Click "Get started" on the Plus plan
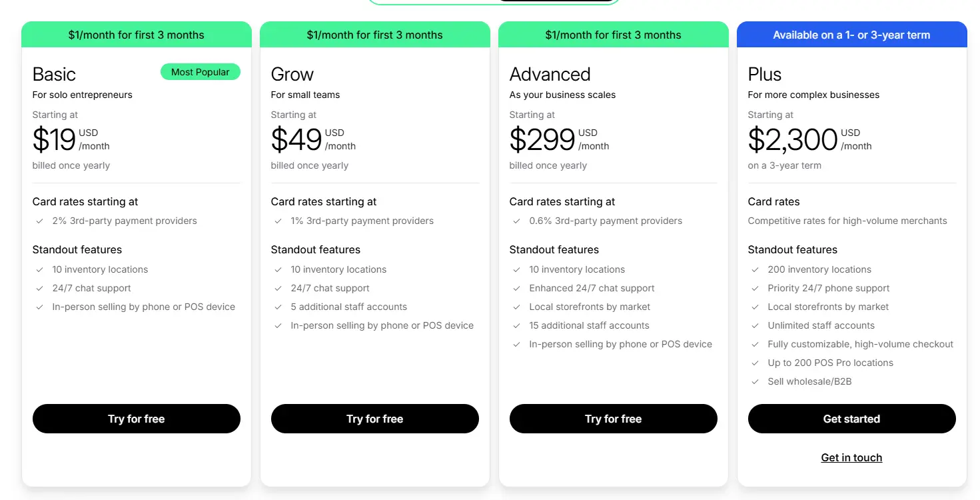Viewport: 980px width, 500px height. 851,419
